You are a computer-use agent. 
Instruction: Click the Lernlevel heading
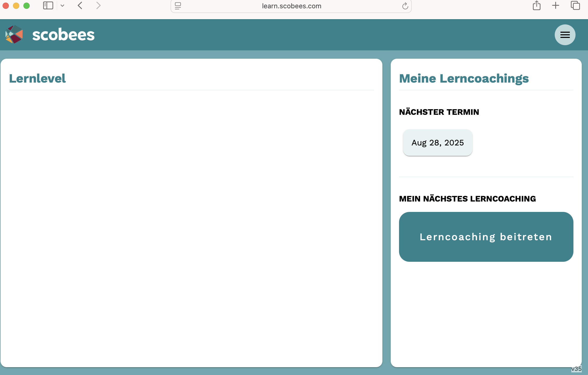point(37,78)
